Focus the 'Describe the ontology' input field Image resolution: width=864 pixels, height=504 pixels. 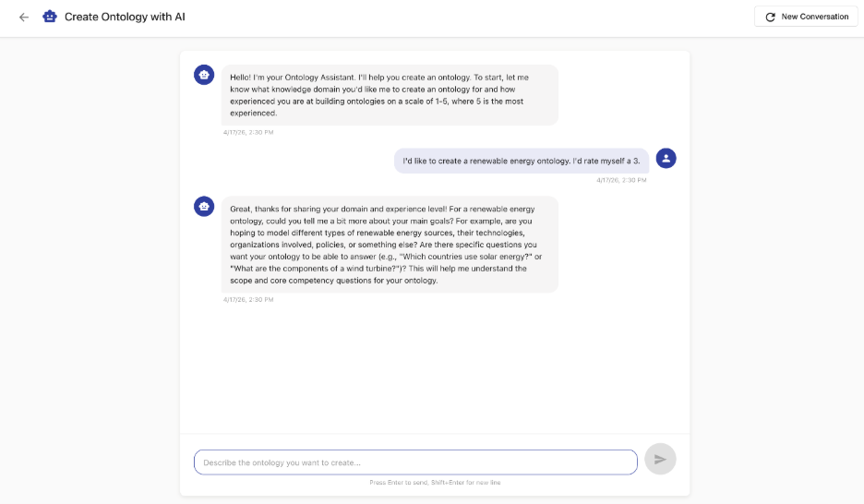pos(415,462)
